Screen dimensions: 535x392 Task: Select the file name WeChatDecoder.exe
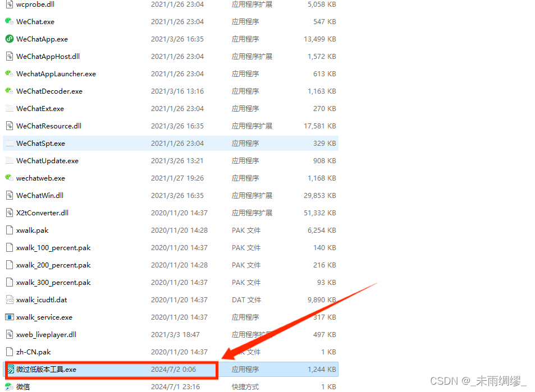[49, 91]
